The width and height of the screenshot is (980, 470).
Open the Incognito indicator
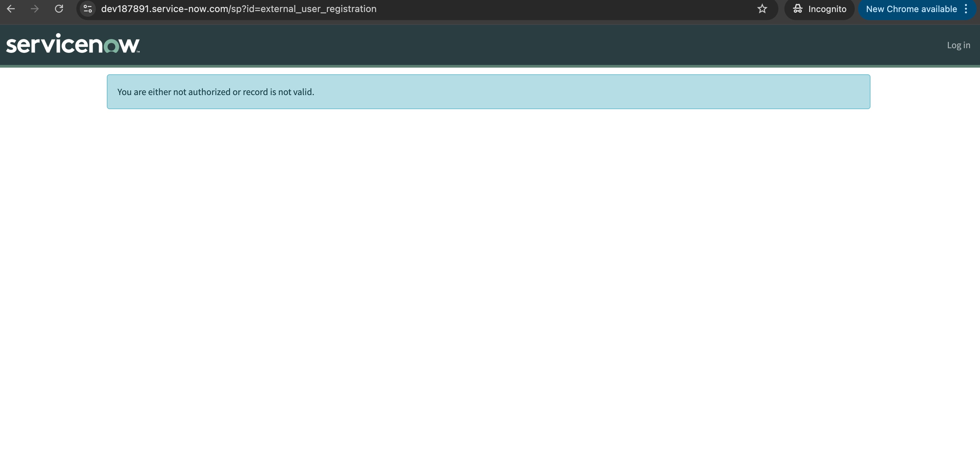pos(820,9)
